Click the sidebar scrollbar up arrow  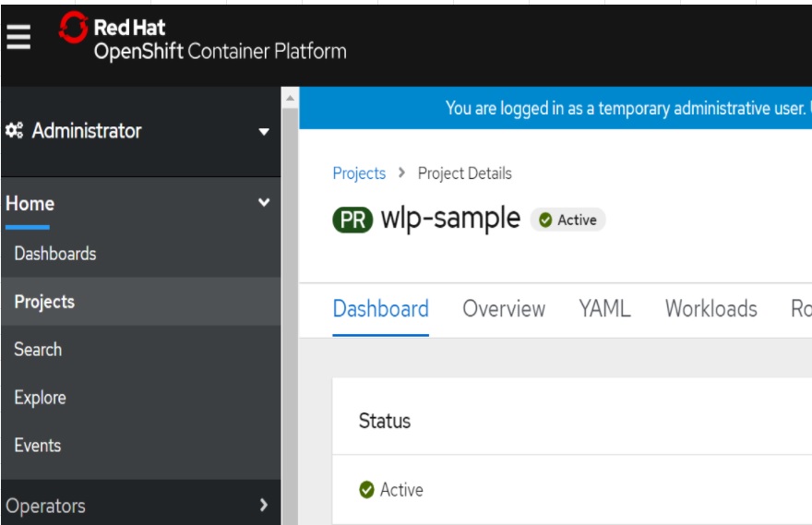point(290,97)
